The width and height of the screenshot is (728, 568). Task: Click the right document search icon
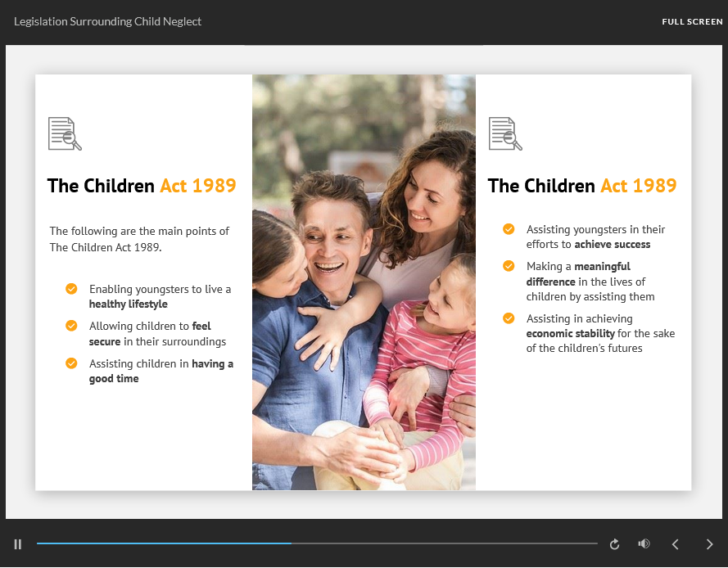click(x=505, y=133)
